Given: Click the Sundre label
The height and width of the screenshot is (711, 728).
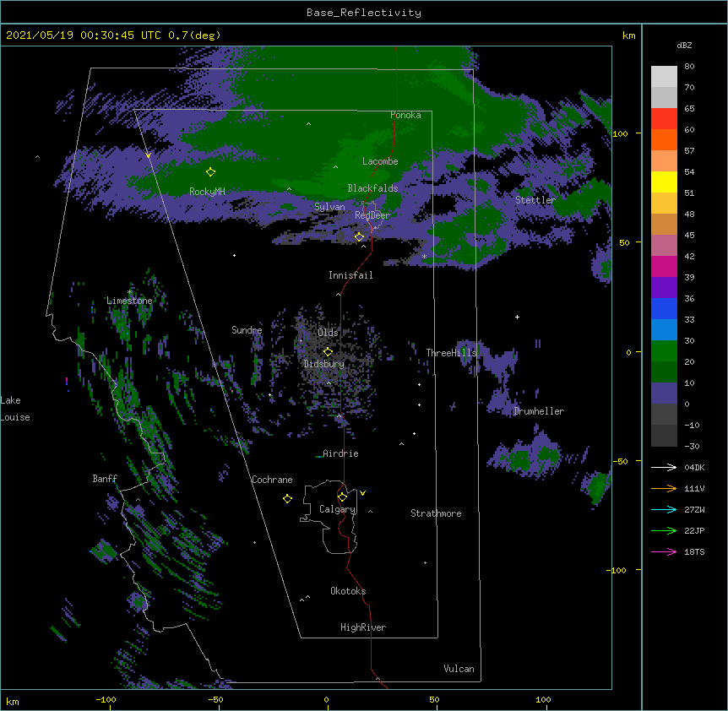Looking at the screenshot, I should tap(247, 330).
